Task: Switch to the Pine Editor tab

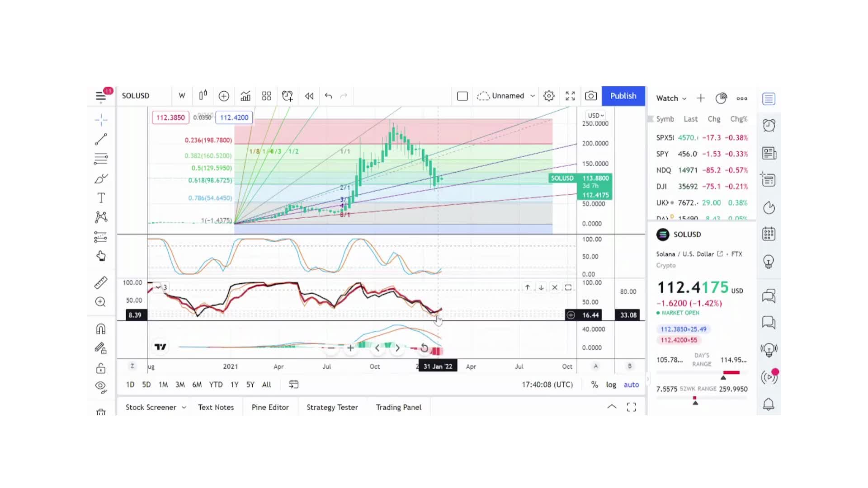Action: click(x=270, y=407)
